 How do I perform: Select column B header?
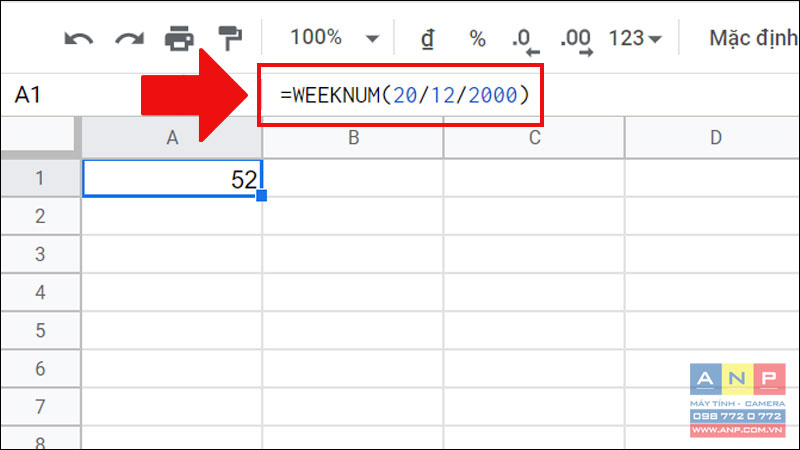[353, 137]
